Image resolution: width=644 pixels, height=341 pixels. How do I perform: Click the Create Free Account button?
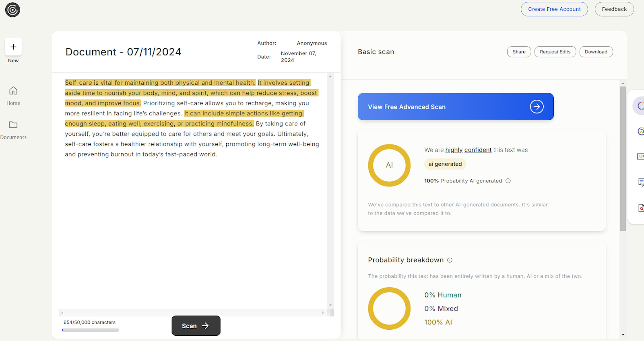click(x=554, y=9)
